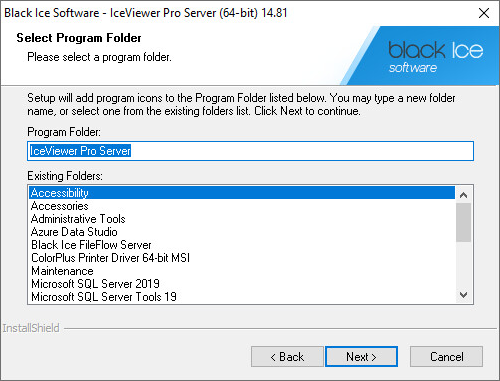Select the Accessories folder
Image resolution: width=500 pixels, height=381 pixels.
point(242,206)
